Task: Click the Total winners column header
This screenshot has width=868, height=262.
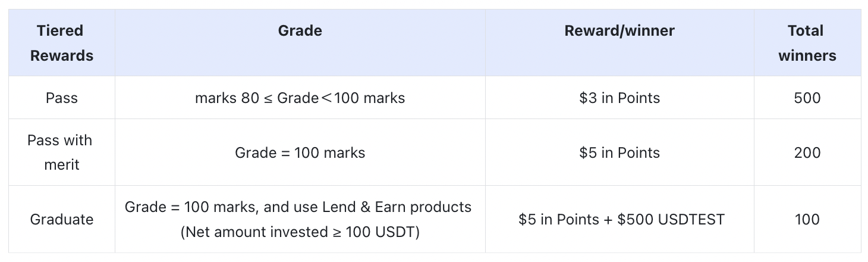Action: pos(807,43)
